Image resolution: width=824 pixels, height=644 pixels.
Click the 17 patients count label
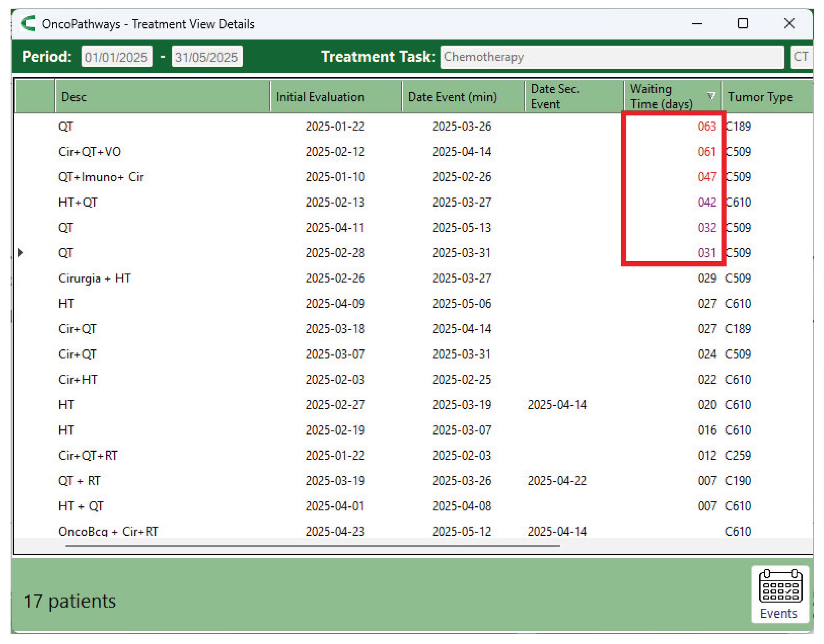tap(69, 601)
